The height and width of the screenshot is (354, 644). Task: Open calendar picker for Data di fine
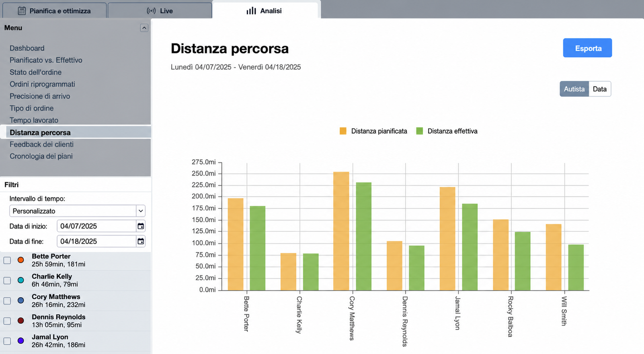(x=141, y=241)
